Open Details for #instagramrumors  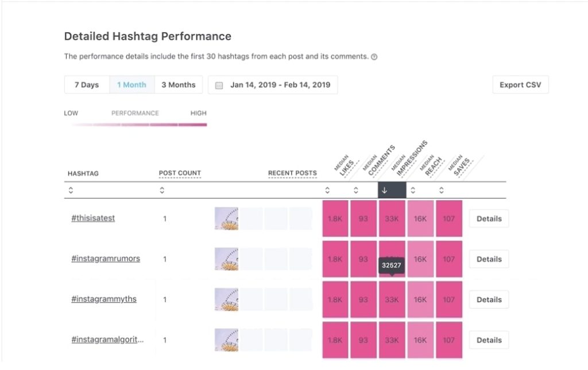489,259
